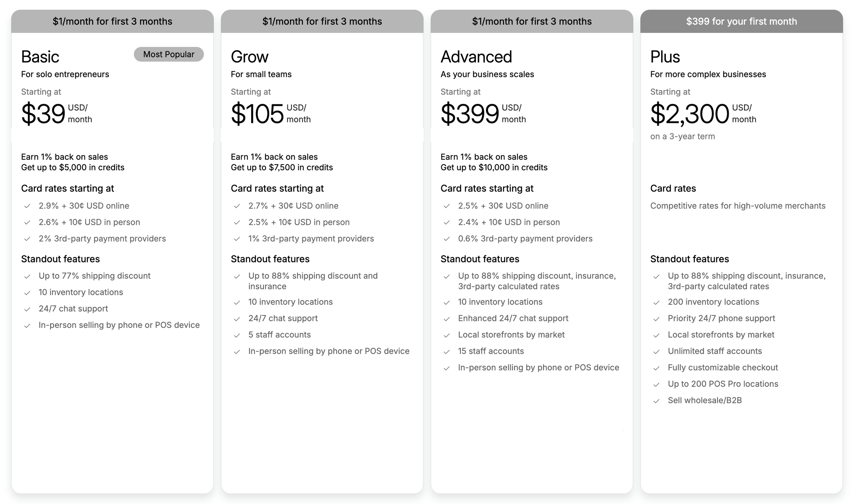
Task: Select the Plus plan heading
Action: (665, 57)
